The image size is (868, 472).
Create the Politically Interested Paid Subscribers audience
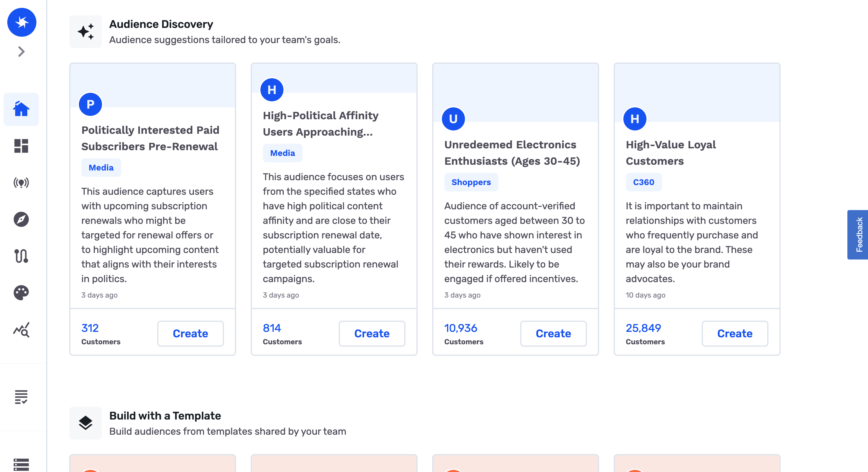(190, 334)
